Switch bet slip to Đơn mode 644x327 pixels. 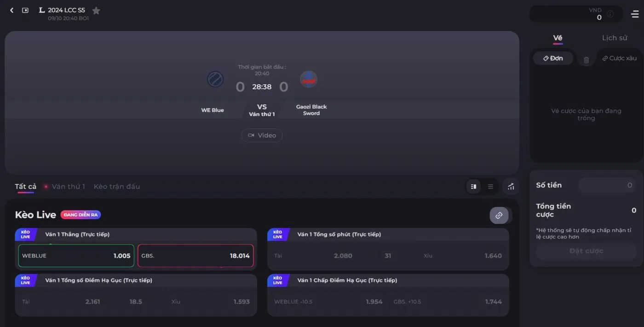(553, 58)
